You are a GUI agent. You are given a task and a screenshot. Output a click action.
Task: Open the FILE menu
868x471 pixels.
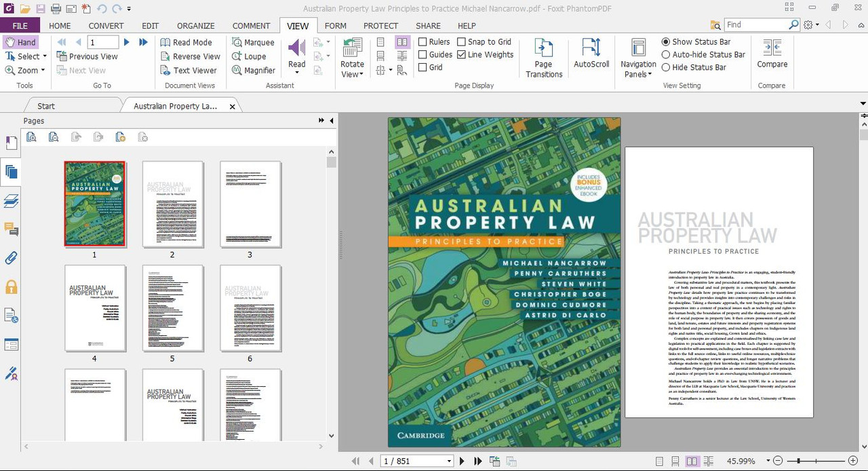coord(20,26)
